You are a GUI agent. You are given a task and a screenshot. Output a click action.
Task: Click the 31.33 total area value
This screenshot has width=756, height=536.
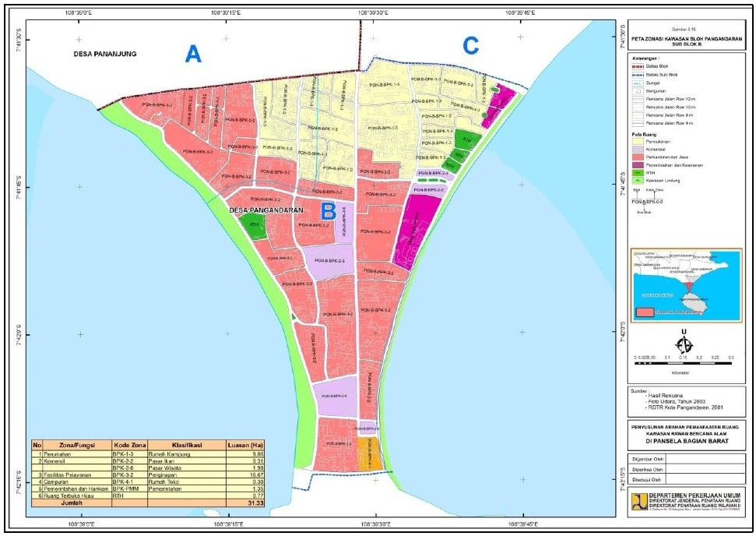pos(255,503)
